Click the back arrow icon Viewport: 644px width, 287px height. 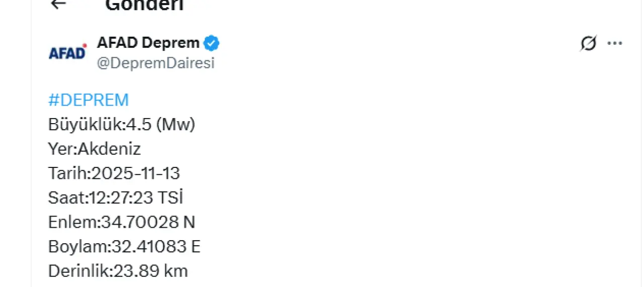(59, 4)
